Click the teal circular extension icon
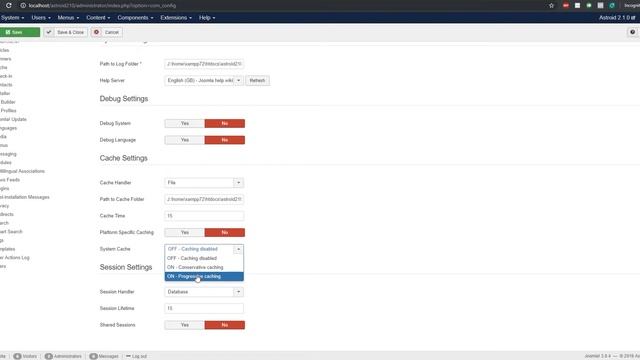Image resolution: width=640 pixels, height=360 pixels. click(612, 6)
